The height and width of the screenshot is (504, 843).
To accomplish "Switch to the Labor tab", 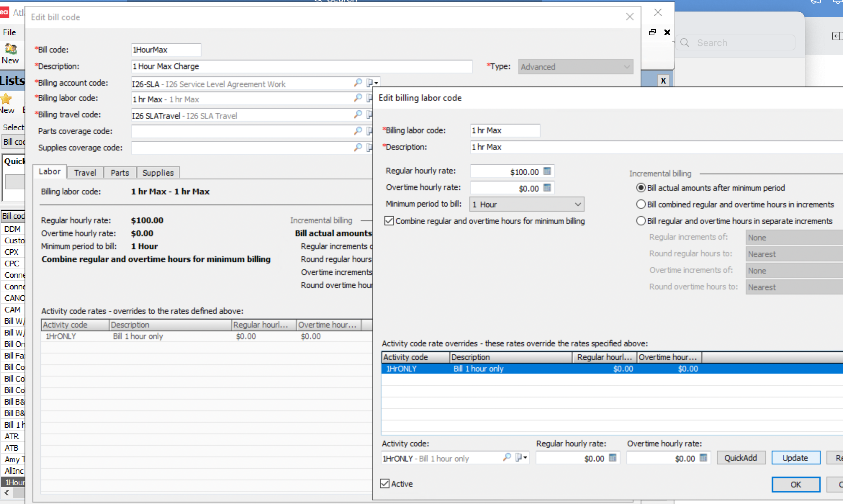I will click(50, 172).
